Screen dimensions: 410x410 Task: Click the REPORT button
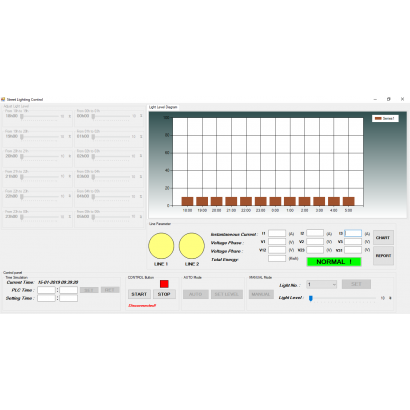coord(383,256)
